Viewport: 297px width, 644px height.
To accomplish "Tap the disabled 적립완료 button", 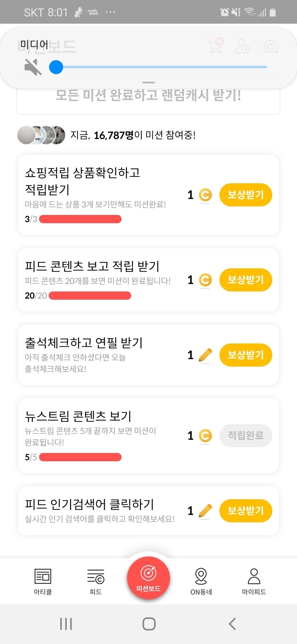I will click(245, 436).
